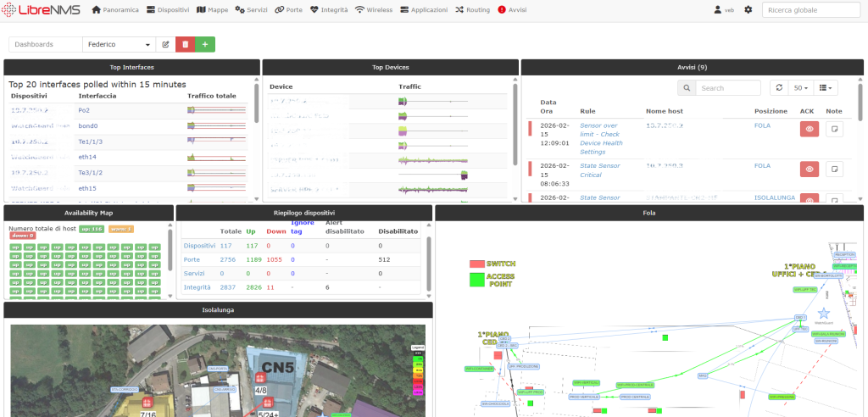
Task: Open note for first alert row
Action: tap(834, 129)
